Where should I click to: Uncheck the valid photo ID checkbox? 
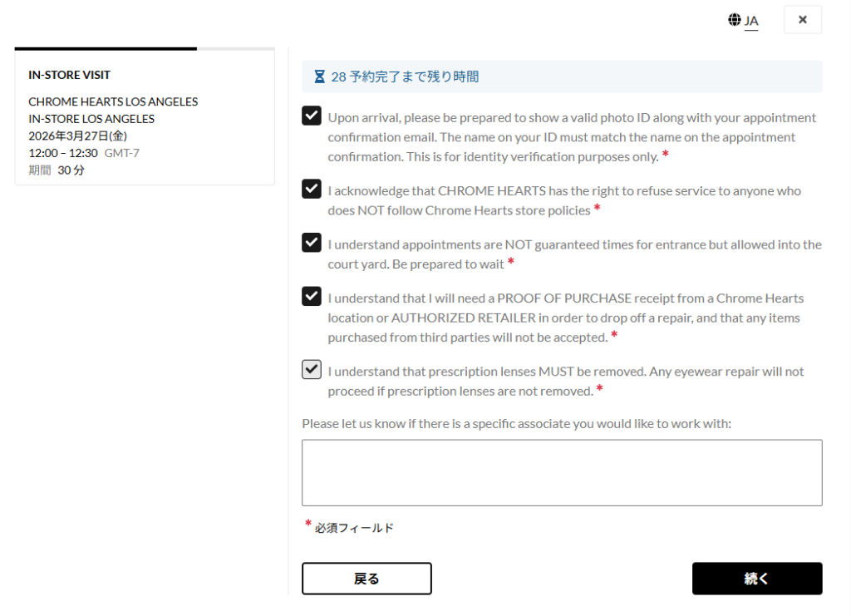(x=312, y=116)
